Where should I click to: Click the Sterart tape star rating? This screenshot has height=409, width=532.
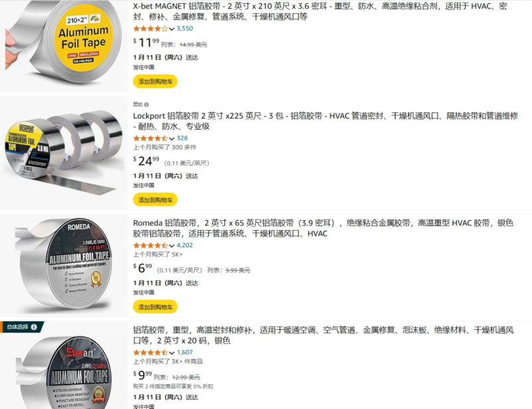click(x=150, y=352)
